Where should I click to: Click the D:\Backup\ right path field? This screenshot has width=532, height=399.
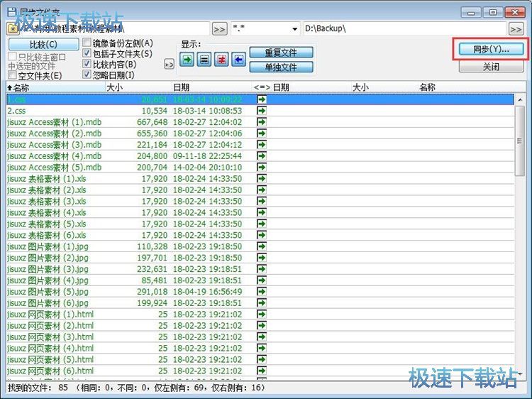tap(404, 29)
